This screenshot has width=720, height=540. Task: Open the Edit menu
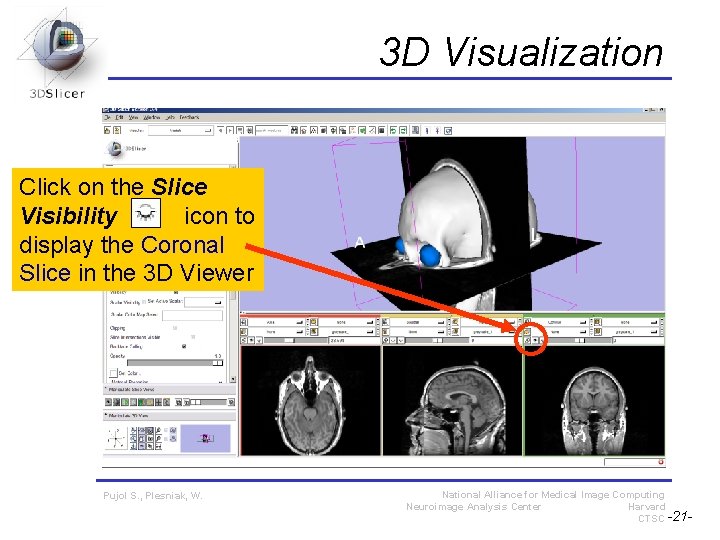coord(119,118)
